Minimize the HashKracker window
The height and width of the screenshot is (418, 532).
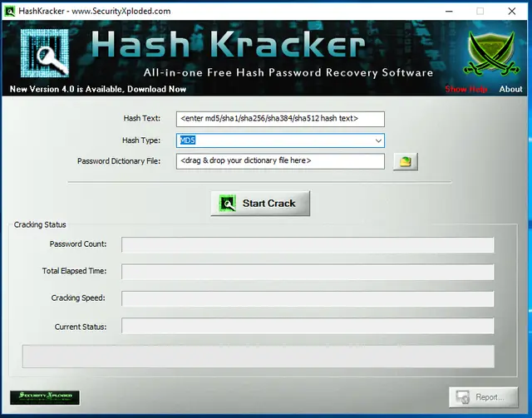449,11
